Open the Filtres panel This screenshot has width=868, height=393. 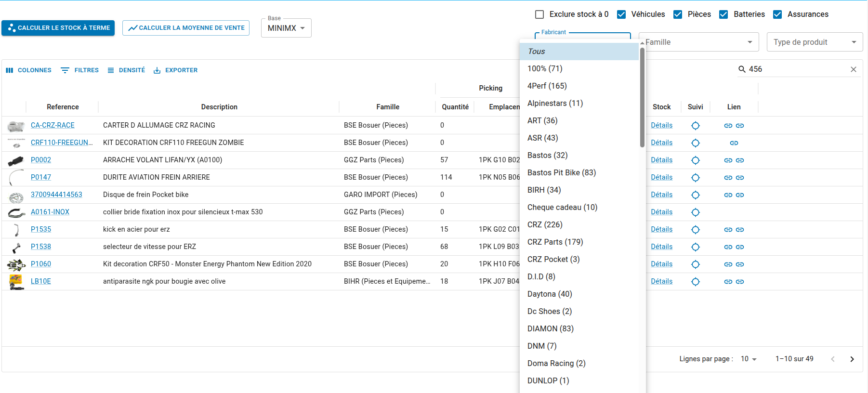(80, 70)
